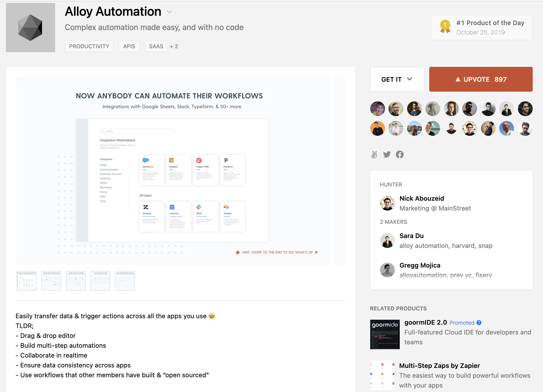
Task: Open the APIS topic tag
Action: tap(129, 46)
